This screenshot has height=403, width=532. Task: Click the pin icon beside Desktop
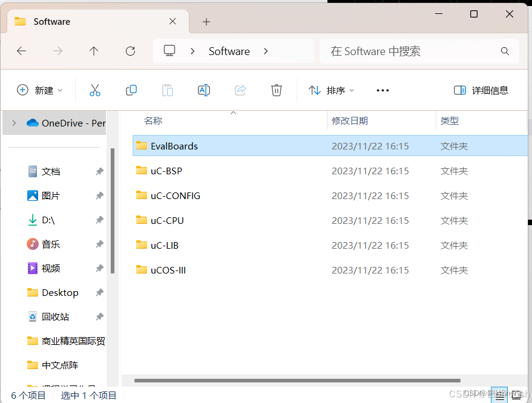point(99,292)
